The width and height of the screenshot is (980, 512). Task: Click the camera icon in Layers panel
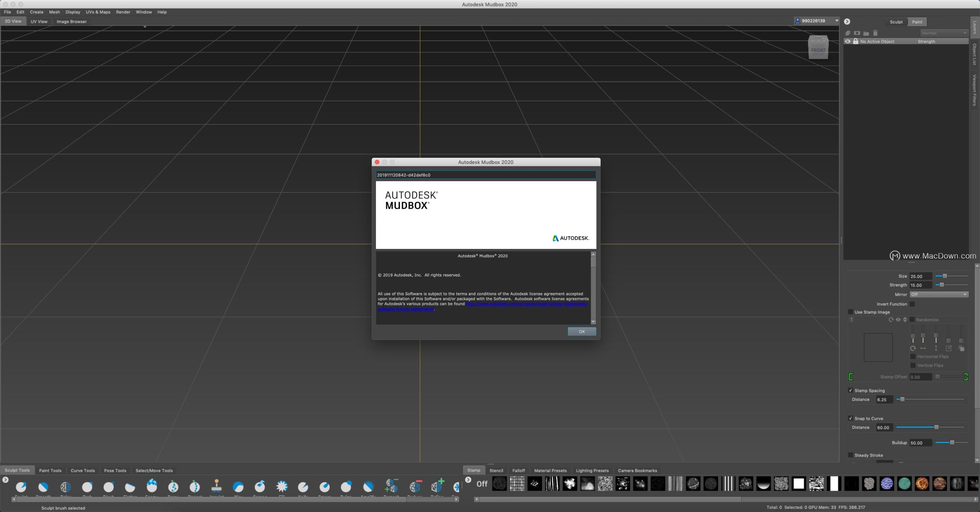pyautogui.click(x=857, y=33)
